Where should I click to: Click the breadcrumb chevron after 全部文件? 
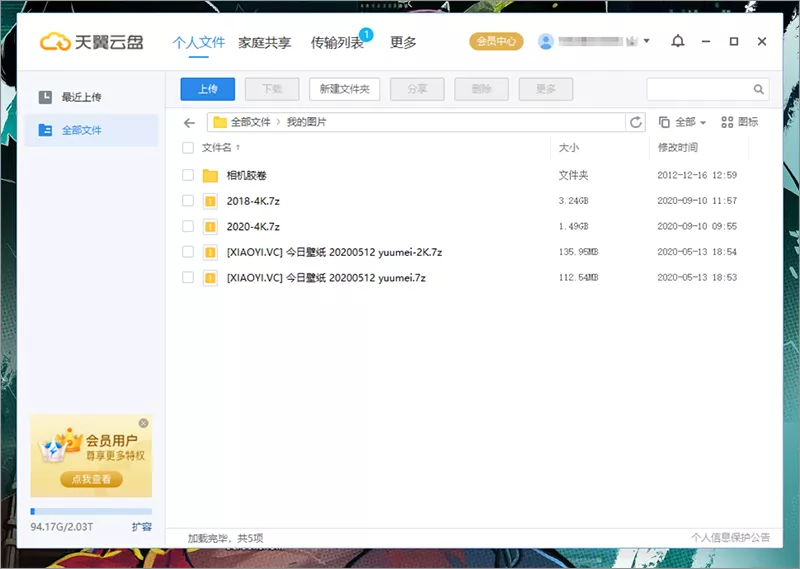point(278,122)
